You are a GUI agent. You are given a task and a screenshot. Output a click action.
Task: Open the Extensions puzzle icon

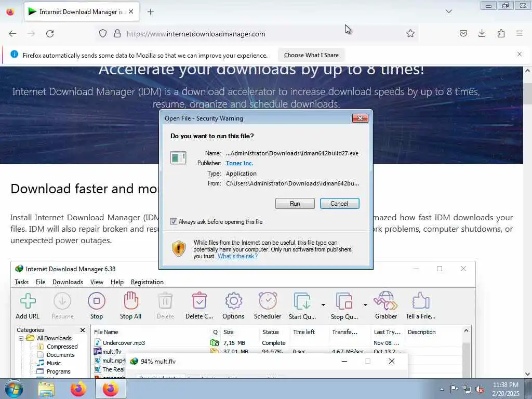(501, 33)
